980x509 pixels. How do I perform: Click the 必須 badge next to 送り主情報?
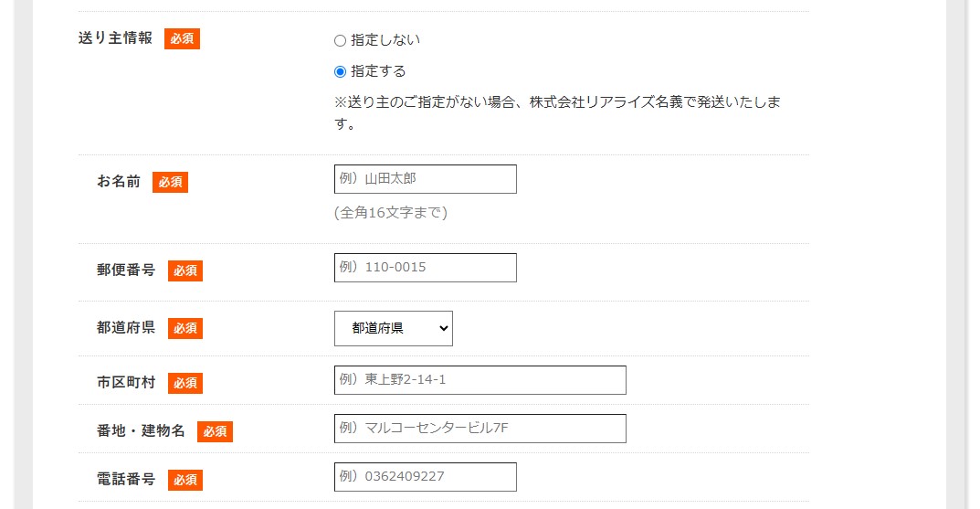182,38
